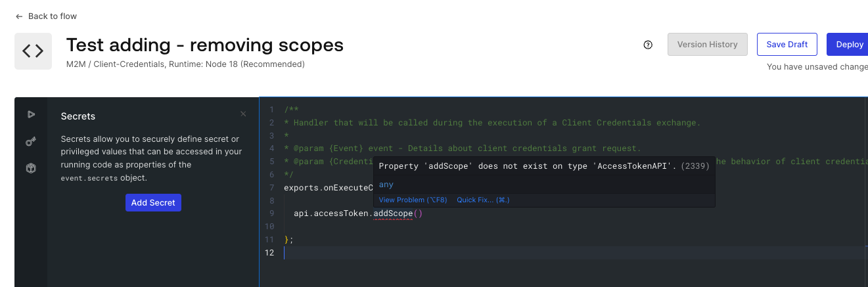Open the Secrets key icon in sidebar

(30, 141)
